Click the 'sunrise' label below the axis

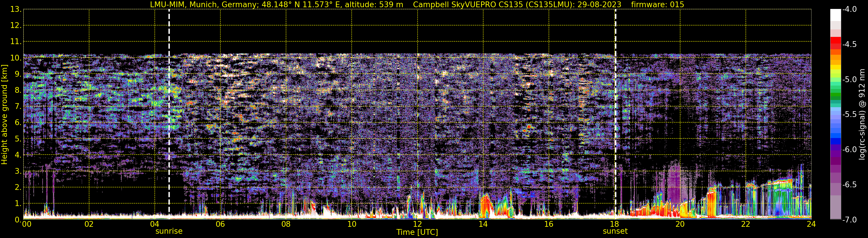[169, 231]
